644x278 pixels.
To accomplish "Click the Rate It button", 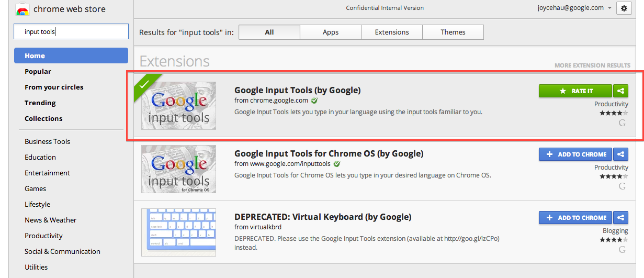I will 575,91.
